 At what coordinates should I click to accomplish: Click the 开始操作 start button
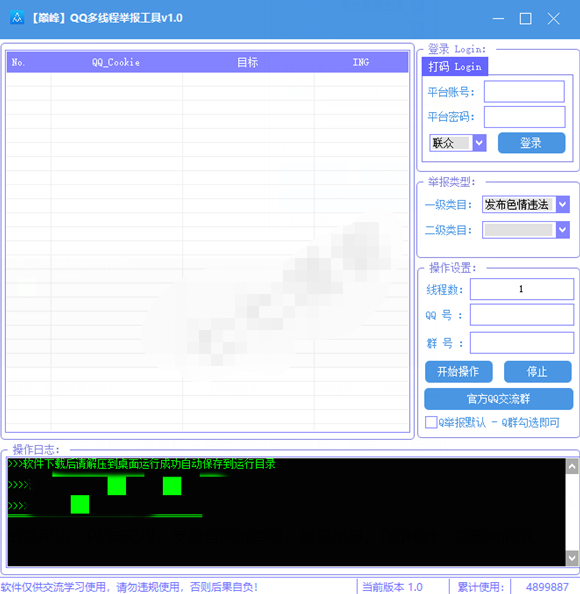[x=458, y=372]
